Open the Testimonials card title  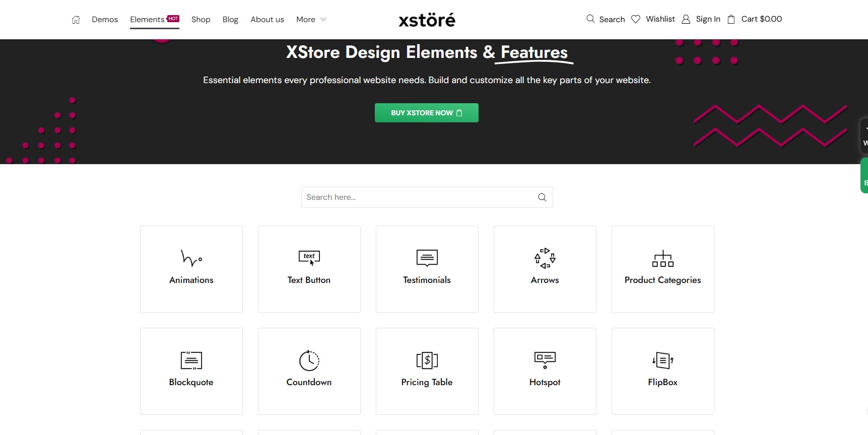(x=427, y=280)
